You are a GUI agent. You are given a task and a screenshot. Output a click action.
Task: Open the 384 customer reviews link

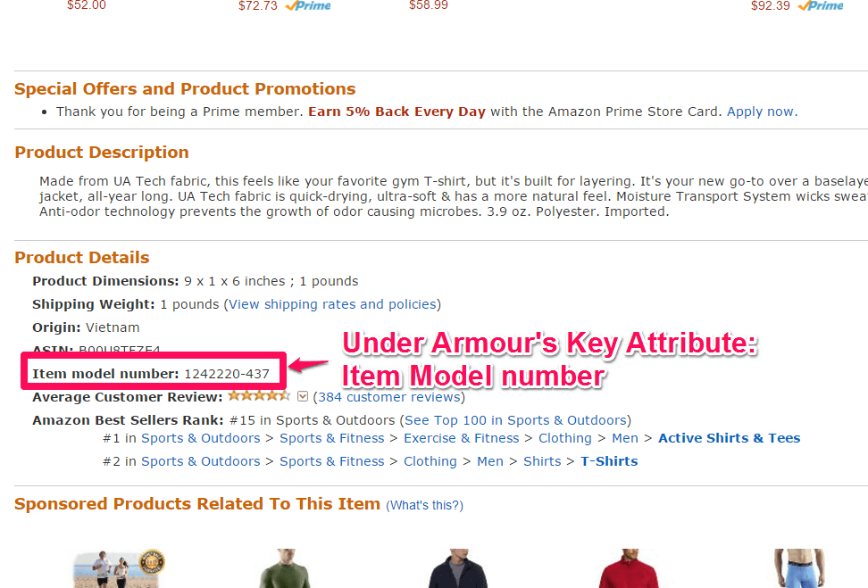pos(389,397)
